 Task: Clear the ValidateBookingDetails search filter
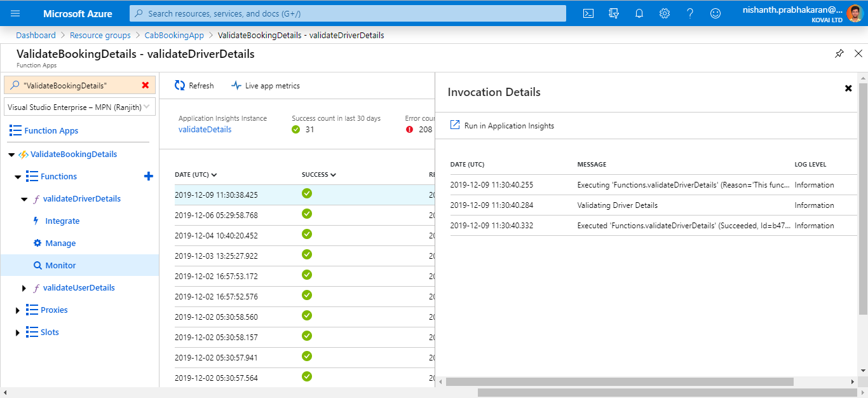146,85
